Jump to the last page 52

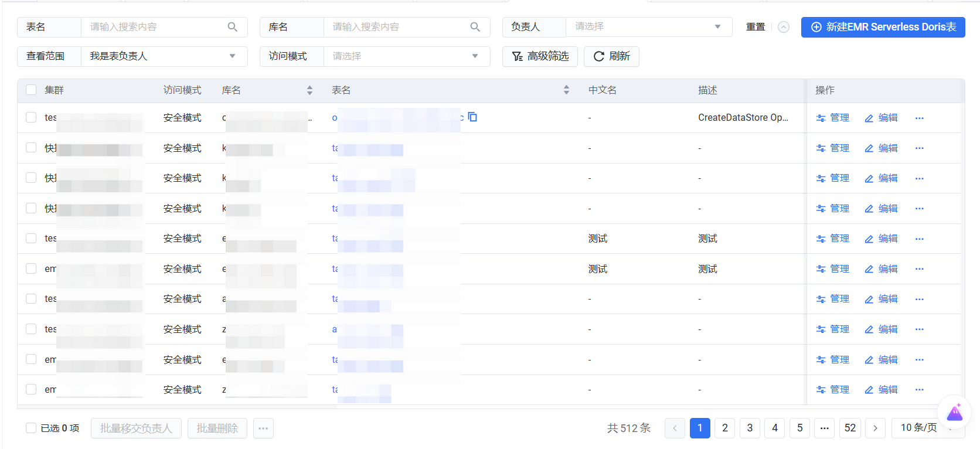(850, 428)
